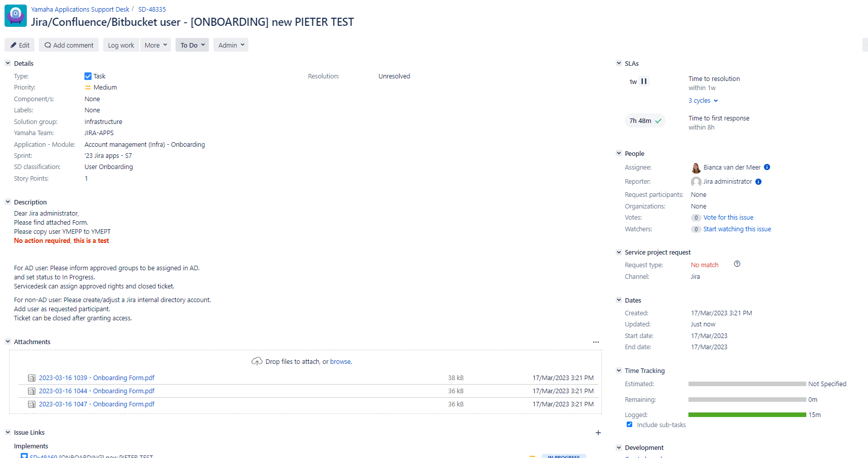Collapse the Time Tracking panel
This screenshot has width=868, height=458.
click(619, 370)
